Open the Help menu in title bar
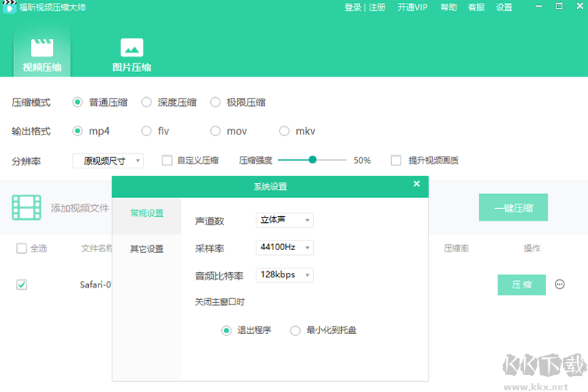The height and width of the screenshot is (392, 588). [x=448, y=7]
